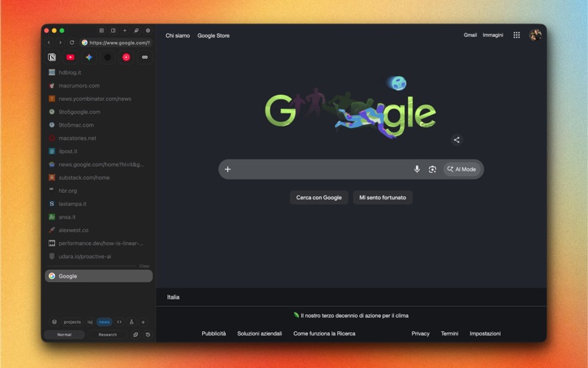Go forward with the right arrow

[x=60, y=43]
